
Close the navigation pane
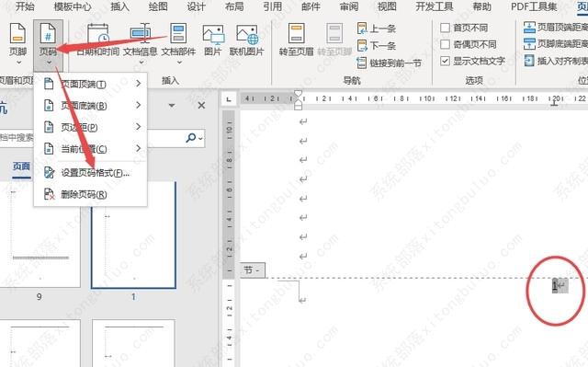pyautogui.click(x=201, y=106)
